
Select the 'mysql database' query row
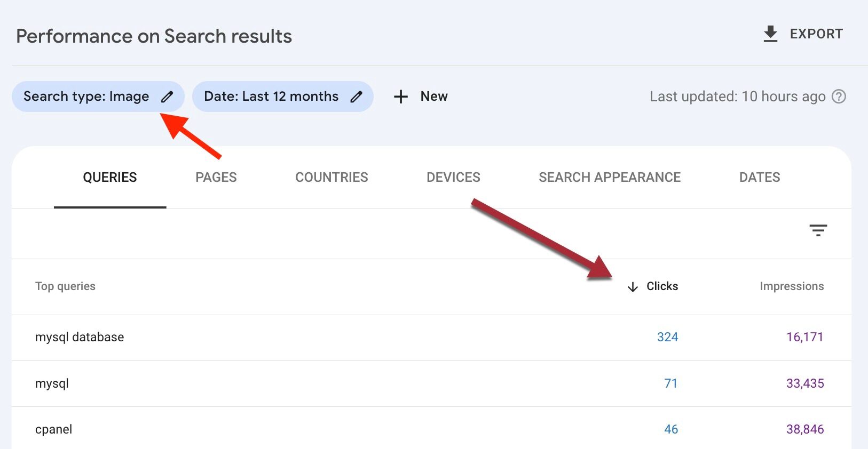point(80,337)
